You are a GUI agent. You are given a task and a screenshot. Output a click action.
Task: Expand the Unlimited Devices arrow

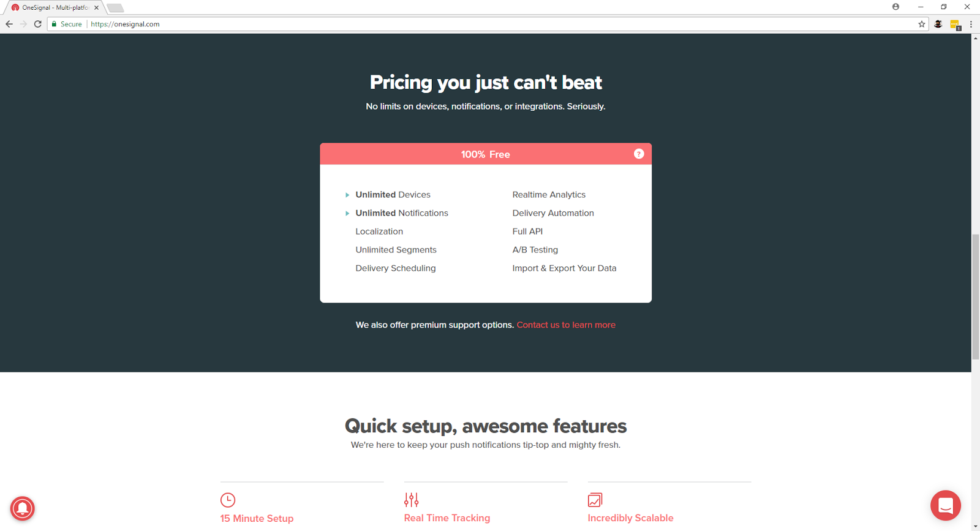click(x=347, y=195)
